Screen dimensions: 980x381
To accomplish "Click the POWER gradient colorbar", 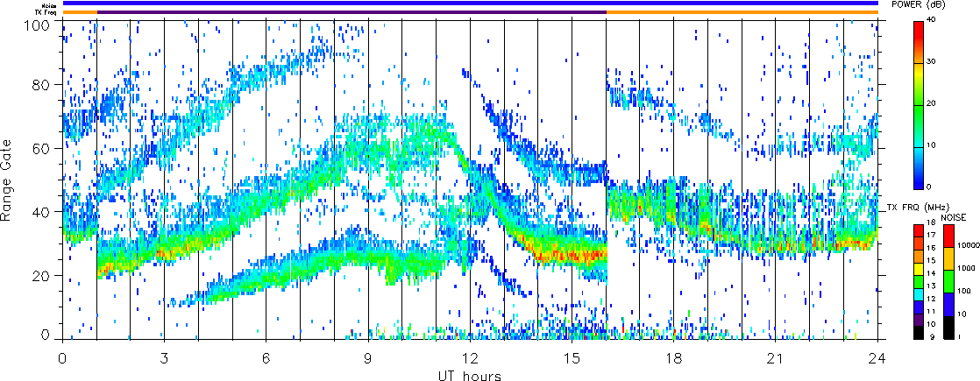I will pyautogui.click(x=918, y=105).
